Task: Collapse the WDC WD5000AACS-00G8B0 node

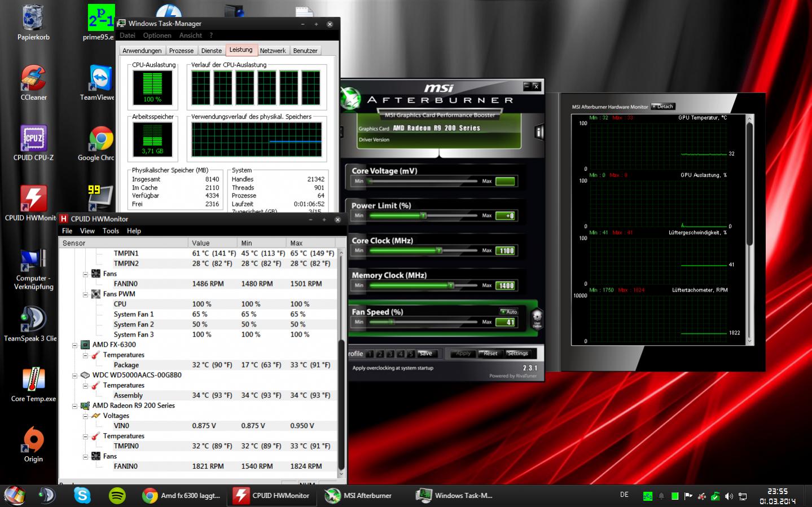Action: coord(75,376)
